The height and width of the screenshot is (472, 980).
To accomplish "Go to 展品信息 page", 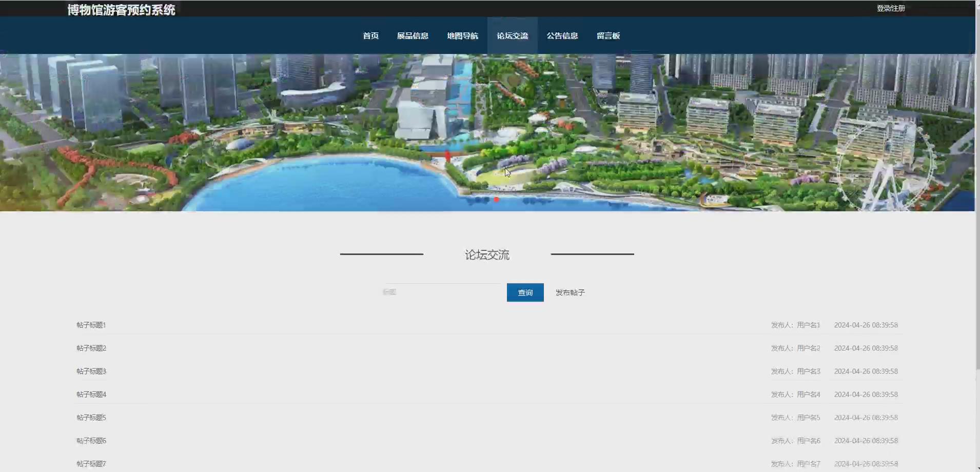I will 413,35.
